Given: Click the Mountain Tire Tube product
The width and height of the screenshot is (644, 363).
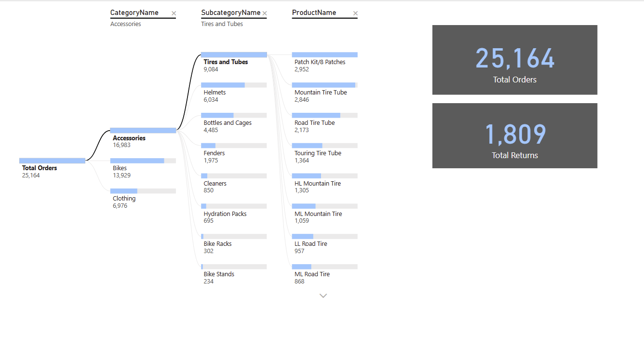Looking at the screenshot, I should tap(325, 93).
